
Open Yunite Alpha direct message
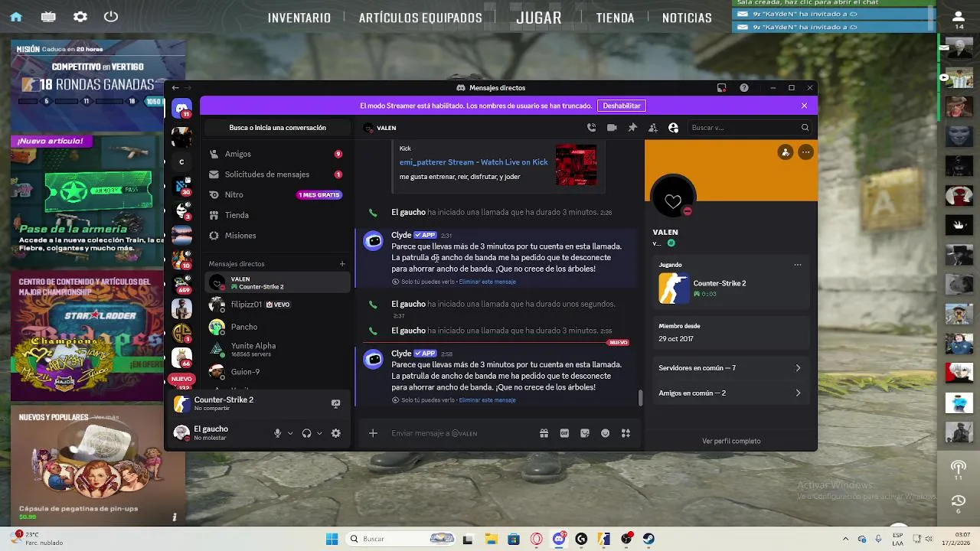(277, 349)
